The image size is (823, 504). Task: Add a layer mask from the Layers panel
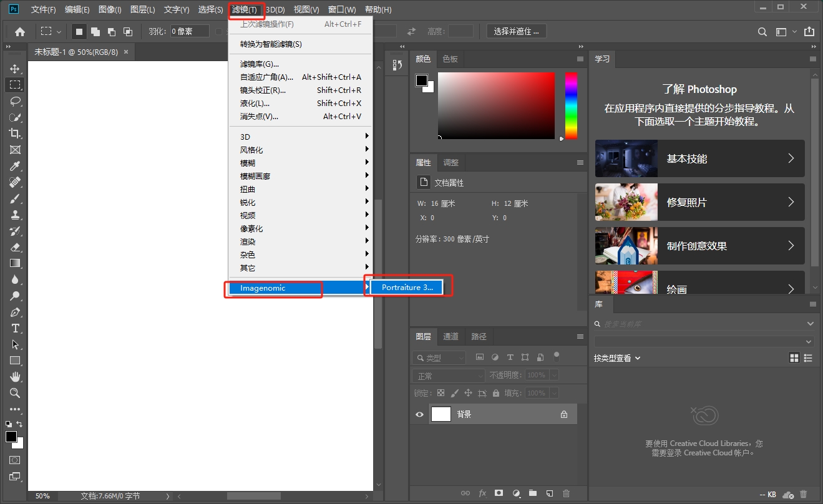tap(499, 493)
